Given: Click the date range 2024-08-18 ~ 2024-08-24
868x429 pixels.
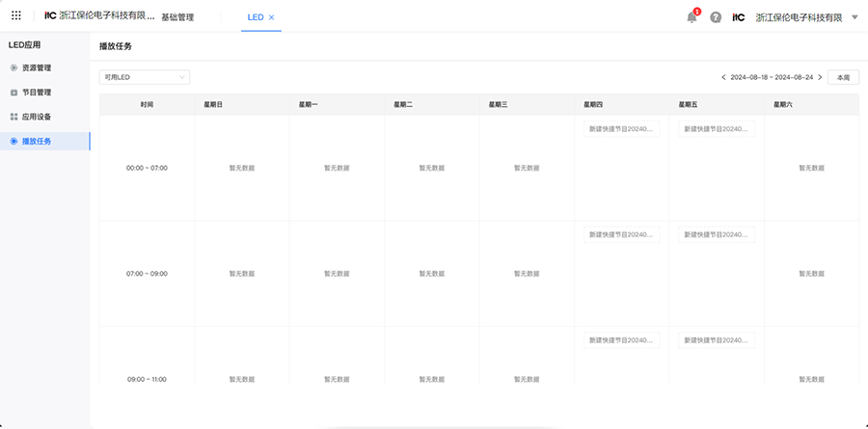Looking at the screenshot, I should pos(772,77).
